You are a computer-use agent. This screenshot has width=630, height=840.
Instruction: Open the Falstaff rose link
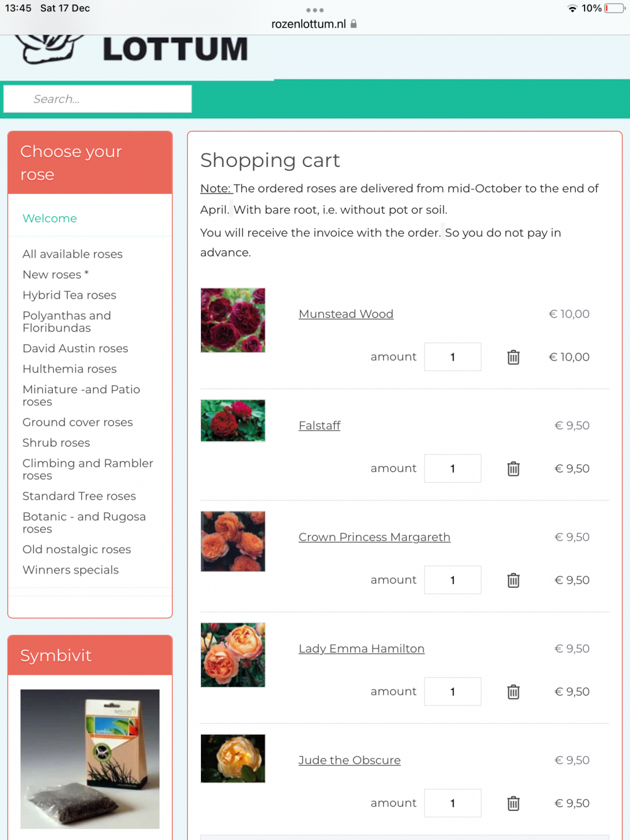319,425
